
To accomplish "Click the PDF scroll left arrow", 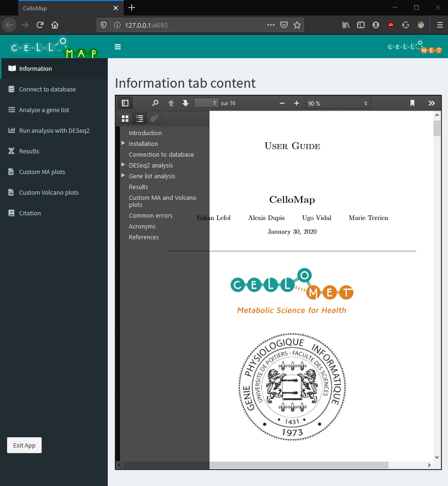I will (120, 465).
